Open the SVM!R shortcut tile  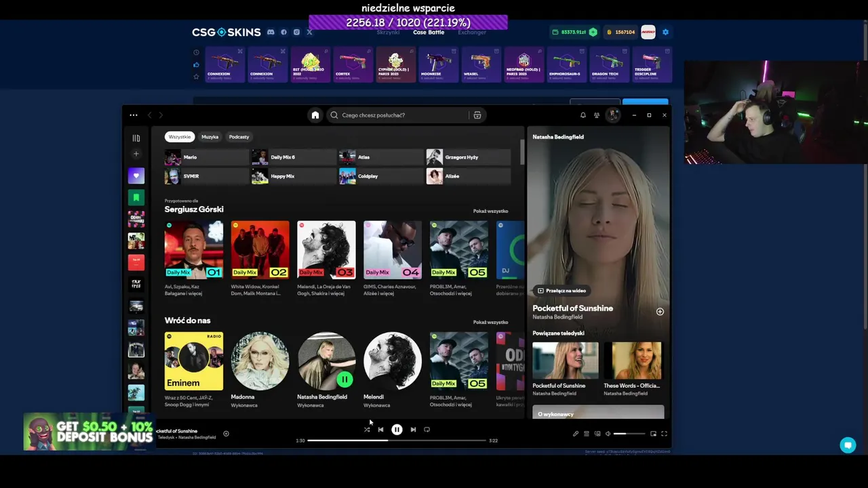point(207,176)
